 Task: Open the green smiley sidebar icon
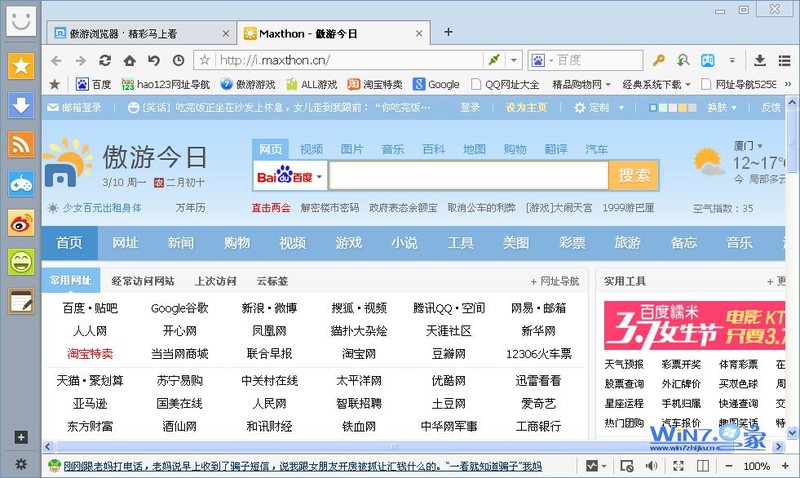pyautogui.click(x=21, y=262)
